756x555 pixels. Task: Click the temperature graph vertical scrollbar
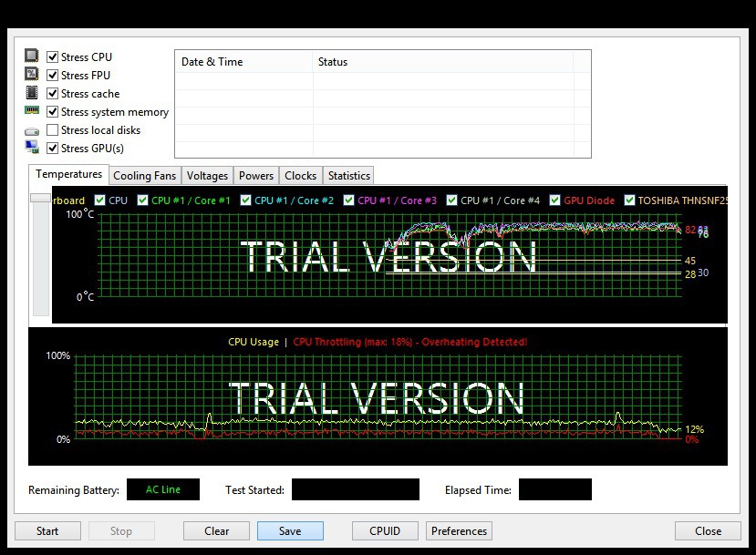(40, 254)
